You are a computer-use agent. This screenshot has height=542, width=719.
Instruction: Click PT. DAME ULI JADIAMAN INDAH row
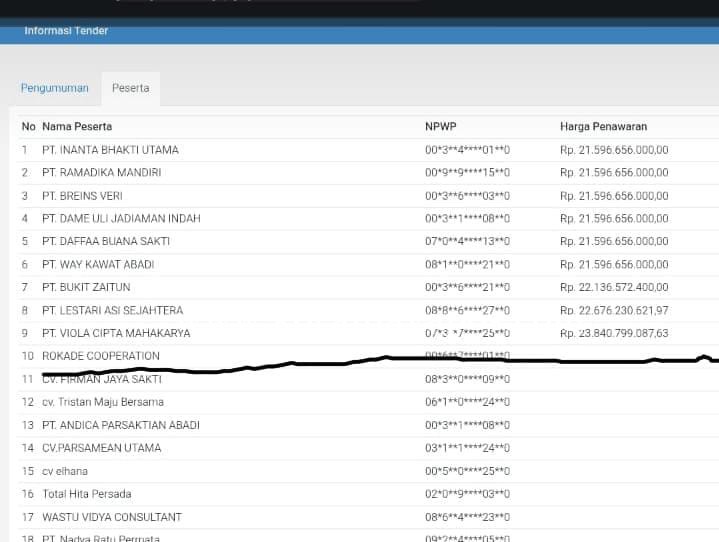coord(121,219)
